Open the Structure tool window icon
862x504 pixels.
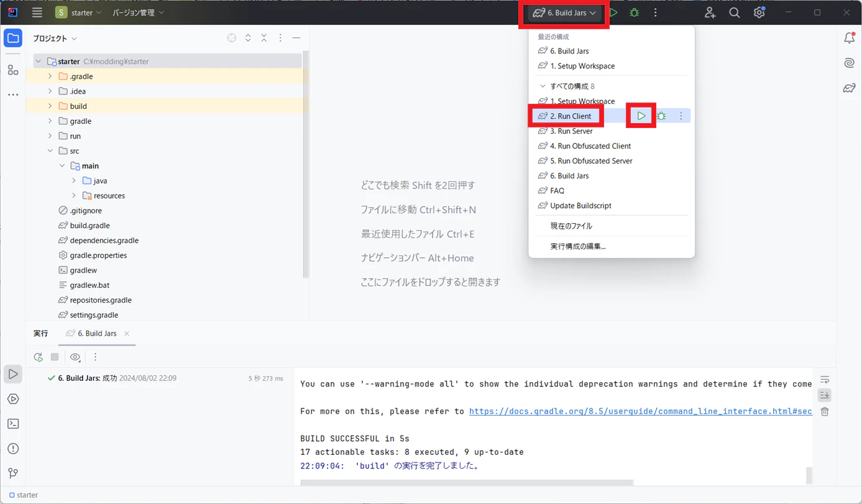[13, 70]
